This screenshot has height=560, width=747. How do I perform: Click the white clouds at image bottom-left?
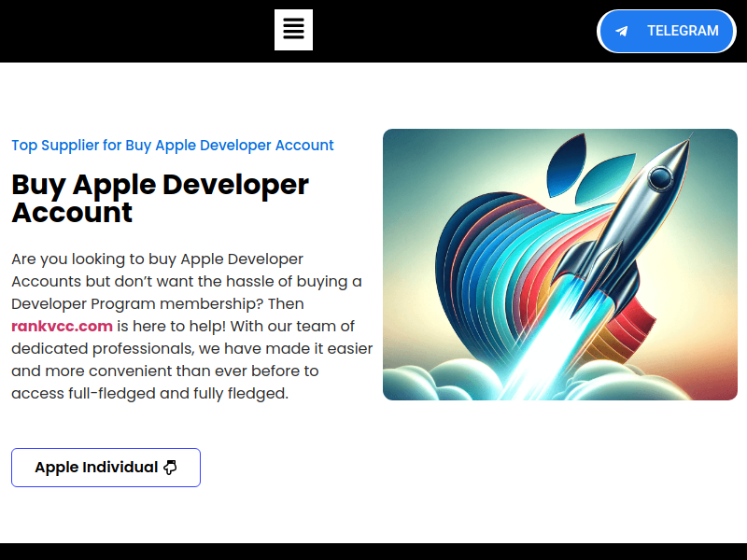[x=420, y=381]
